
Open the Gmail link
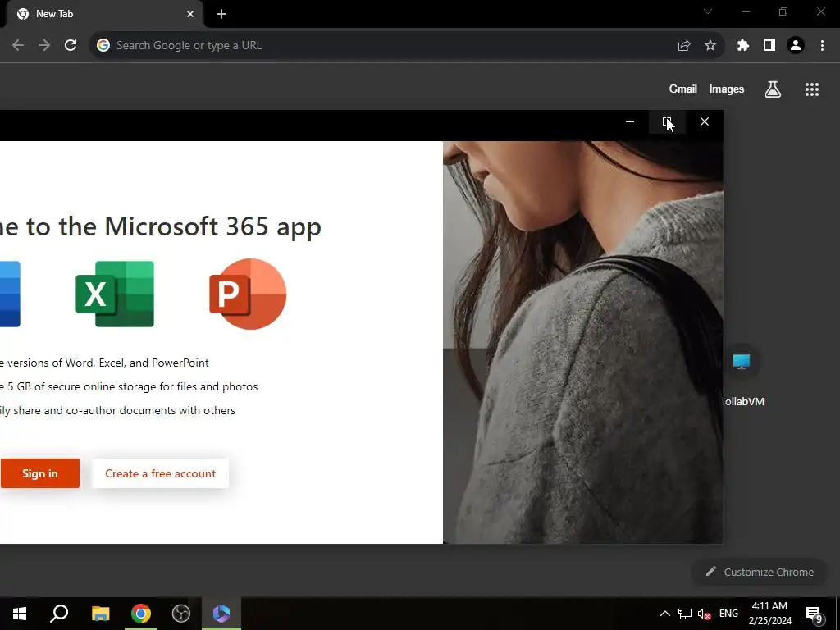[683, 89]
